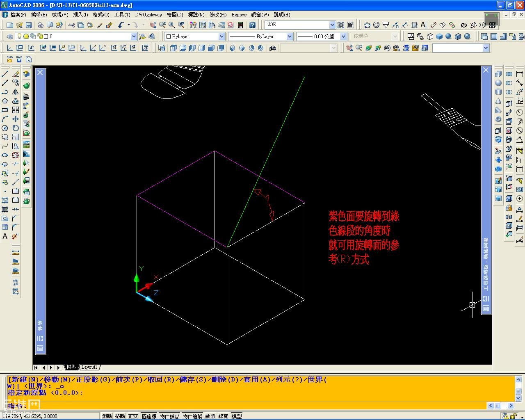Close the tool palettes panel on right
This screenshot has width=525, height=420.
point(486,70)
